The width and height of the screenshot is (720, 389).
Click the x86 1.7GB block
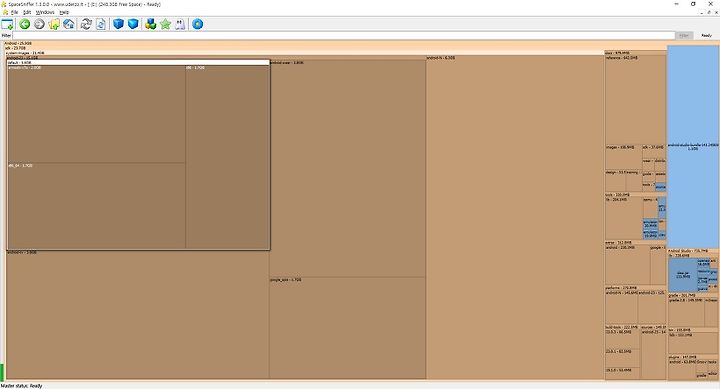227,157
